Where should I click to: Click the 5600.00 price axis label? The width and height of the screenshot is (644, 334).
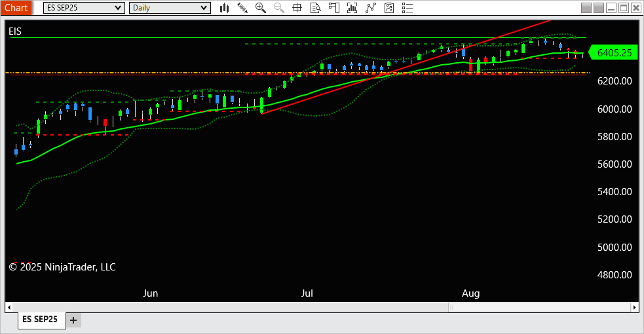coord(615,164)
